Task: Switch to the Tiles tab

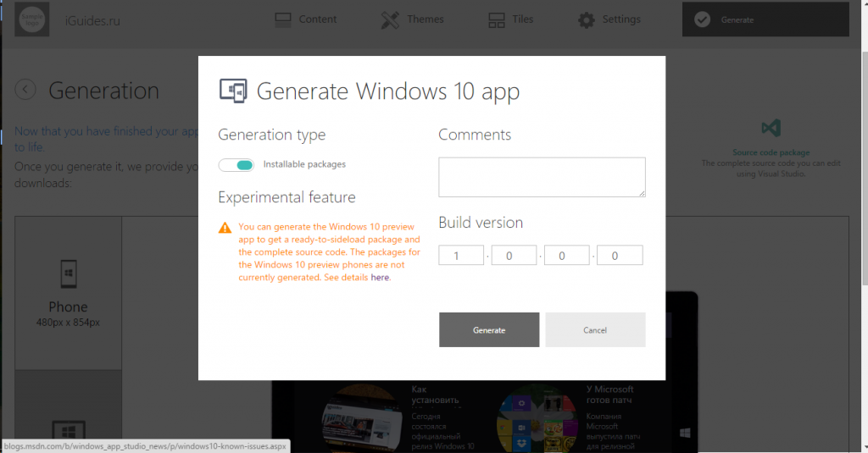Action: point(511,19)
